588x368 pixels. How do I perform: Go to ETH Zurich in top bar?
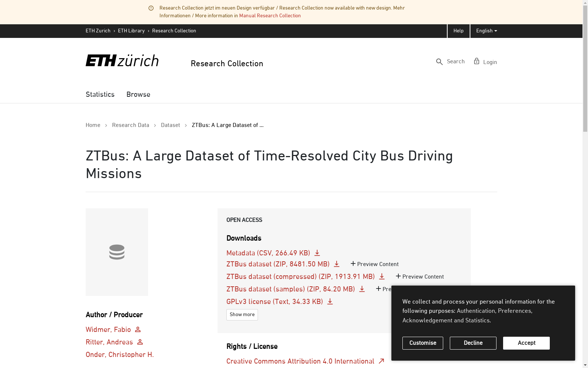(98, 31)
